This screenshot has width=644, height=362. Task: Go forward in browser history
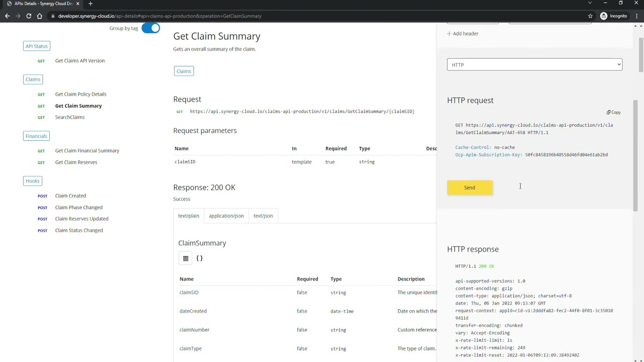(18, 16)
